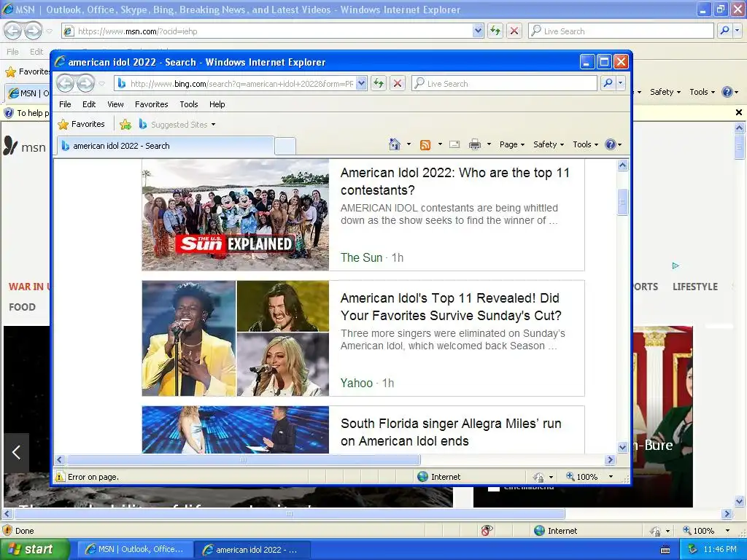Open address bar dropdown in Bing window
Image resolution: width=747 pixels, height=560 pixels.
click(362, 83)
